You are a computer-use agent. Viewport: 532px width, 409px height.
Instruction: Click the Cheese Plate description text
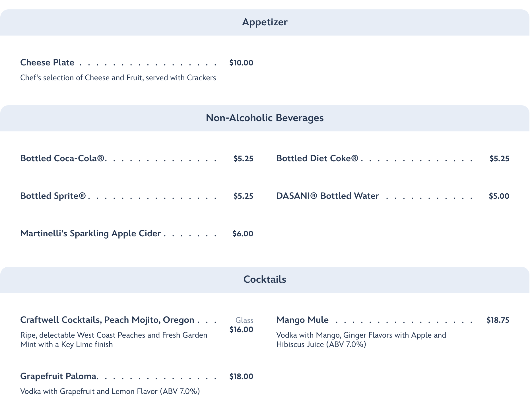(x=118, y=78)
